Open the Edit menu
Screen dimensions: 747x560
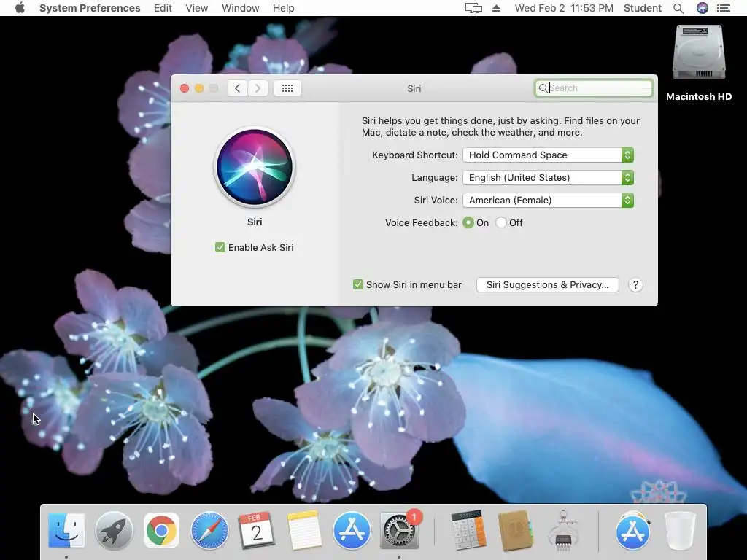163,8
